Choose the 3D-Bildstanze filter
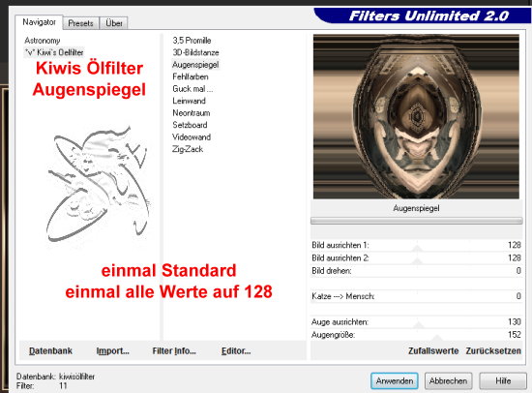The width and height of the screenshot is (532, 393). [195, 52]
